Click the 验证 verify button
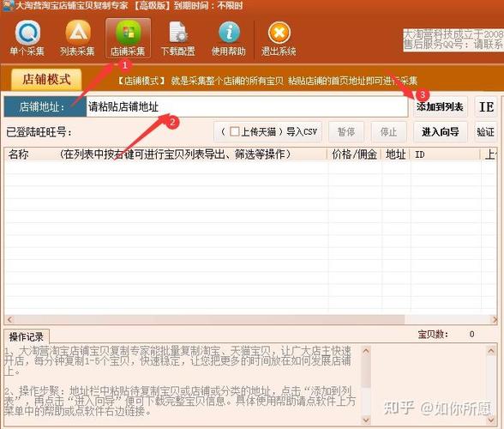504x429 pixels. point(486,131)
